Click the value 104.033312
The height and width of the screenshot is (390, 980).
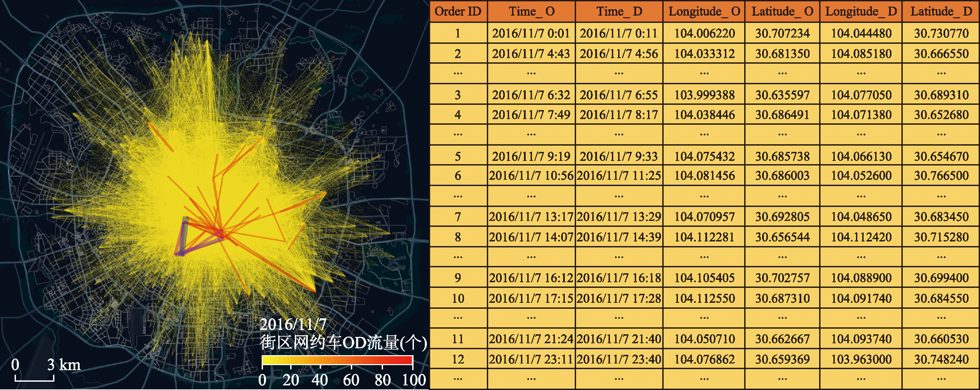[x=704, y=54]
